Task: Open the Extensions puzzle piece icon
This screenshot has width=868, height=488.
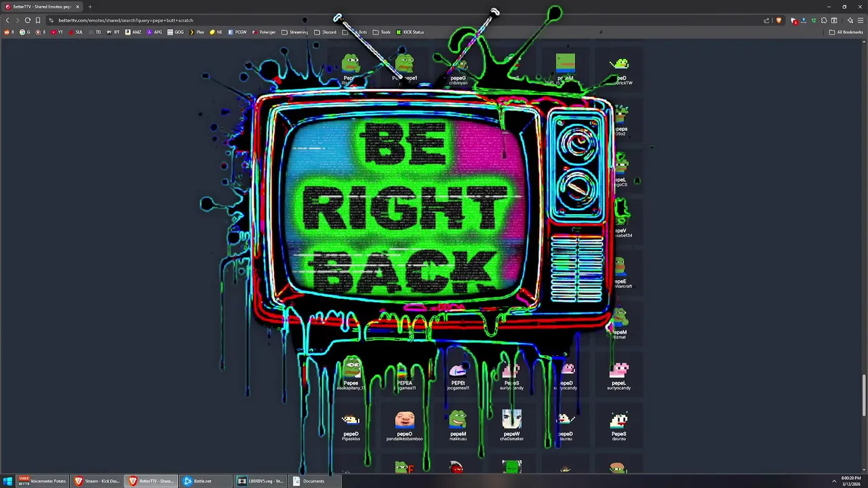Action: (x=824, y=20)
